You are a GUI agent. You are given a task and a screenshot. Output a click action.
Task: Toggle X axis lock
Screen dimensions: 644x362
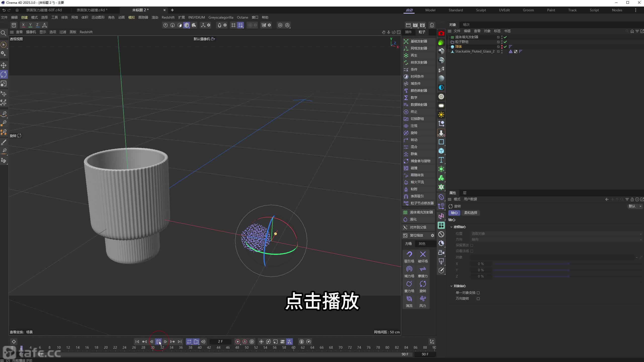tap(23, 25)
